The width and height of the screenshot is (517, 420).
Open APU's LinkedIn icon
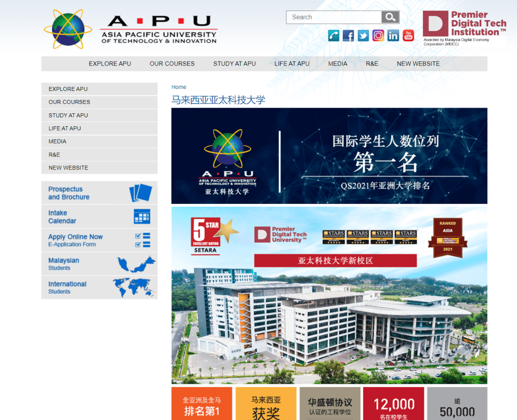[393, 35]
